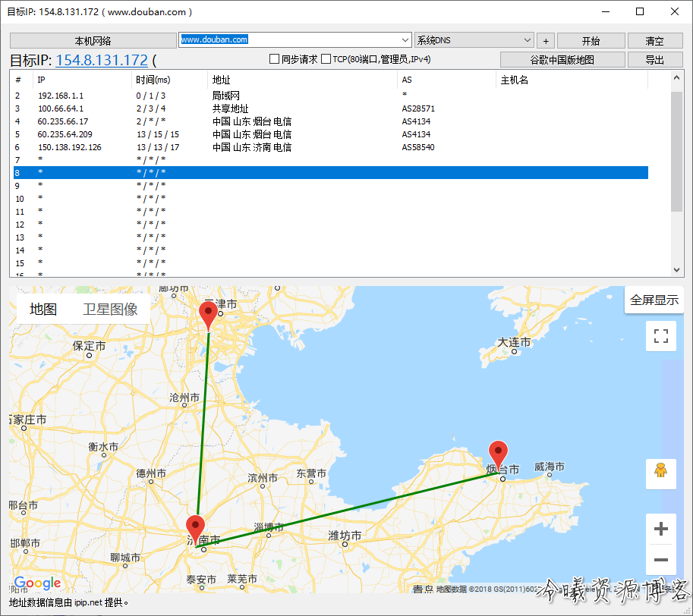Sort by the 主机名 column header
Screen dimensions: 693x616
tap(572, 80)
